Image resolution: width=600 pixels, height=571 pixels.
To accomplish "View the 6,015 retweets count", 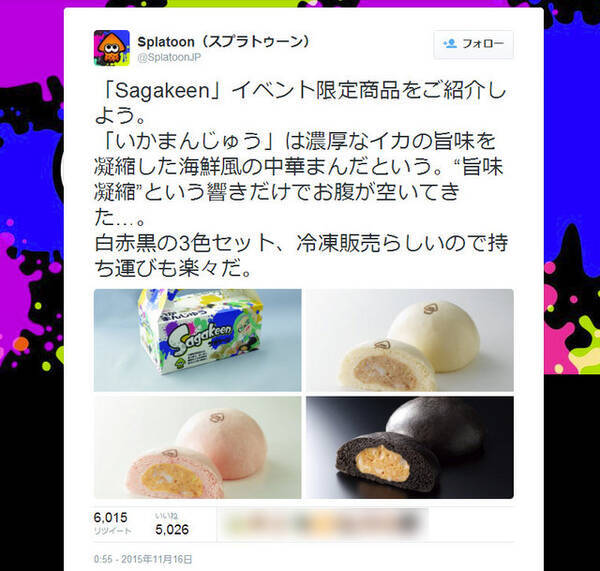I will pos(111,517).
